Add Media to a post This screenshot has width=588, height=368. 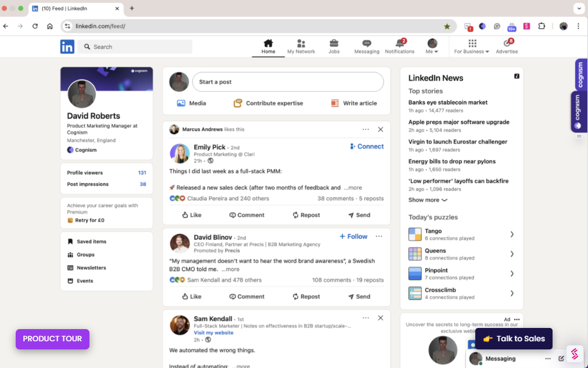tap(191, 103)
